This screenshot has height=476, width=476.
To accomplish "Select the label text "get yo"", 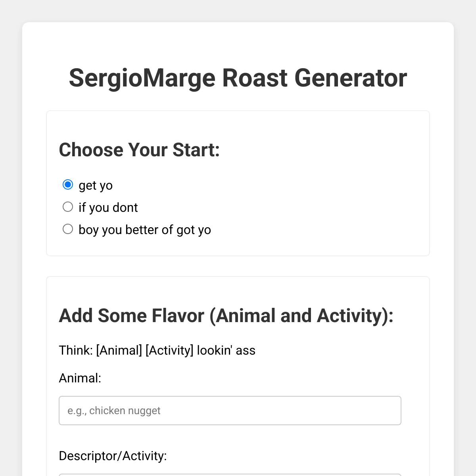I will [x=96, y=185].
